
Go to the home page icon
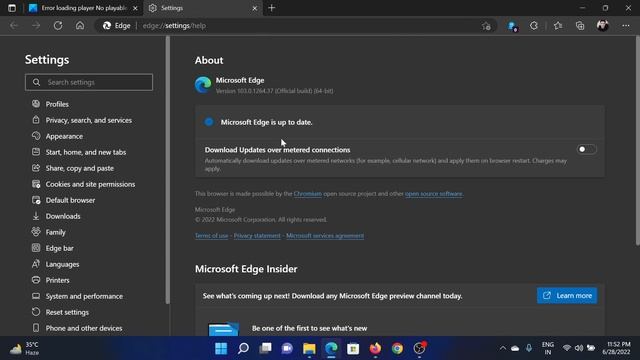pyautogui.click(x=80, y=26)
